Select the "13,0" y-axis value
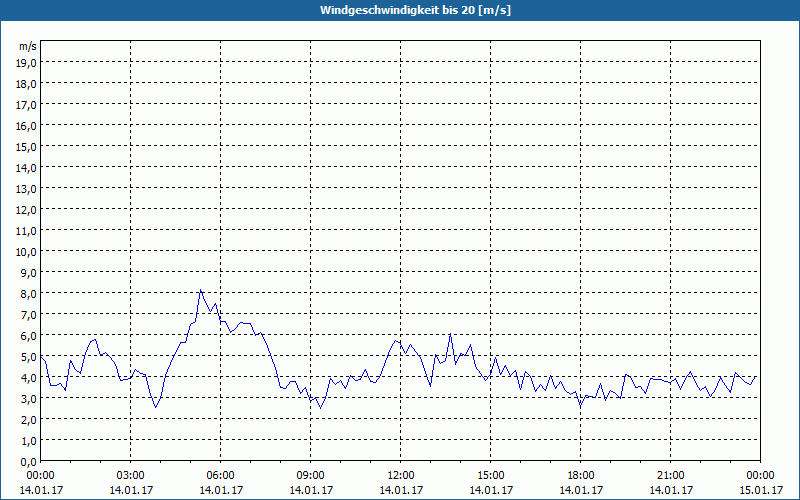800x500 pixels. point(27,189)
